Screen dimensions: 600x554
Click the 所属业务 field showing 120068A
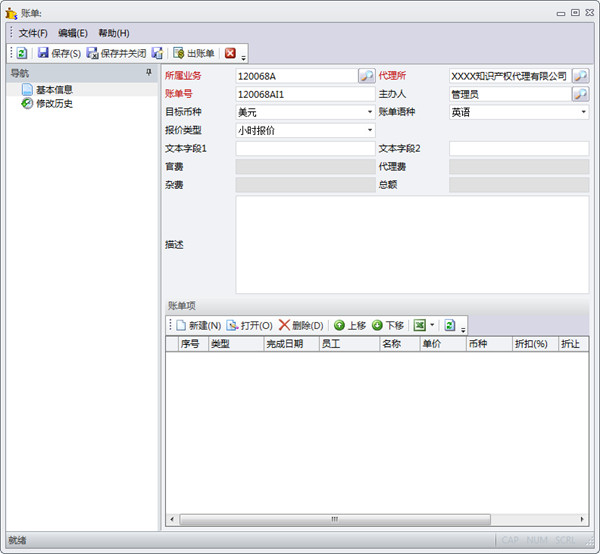297,76
